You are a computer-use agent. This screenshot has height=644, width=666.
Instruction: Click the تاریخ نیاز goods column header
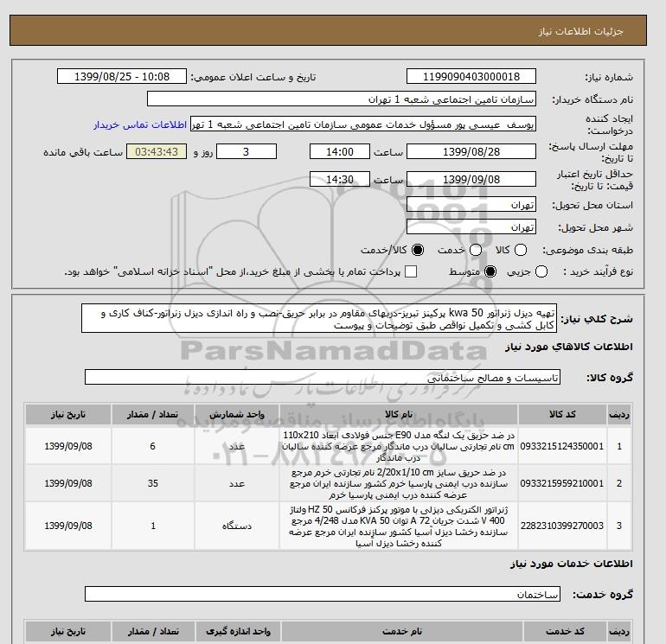pos(68,414)
